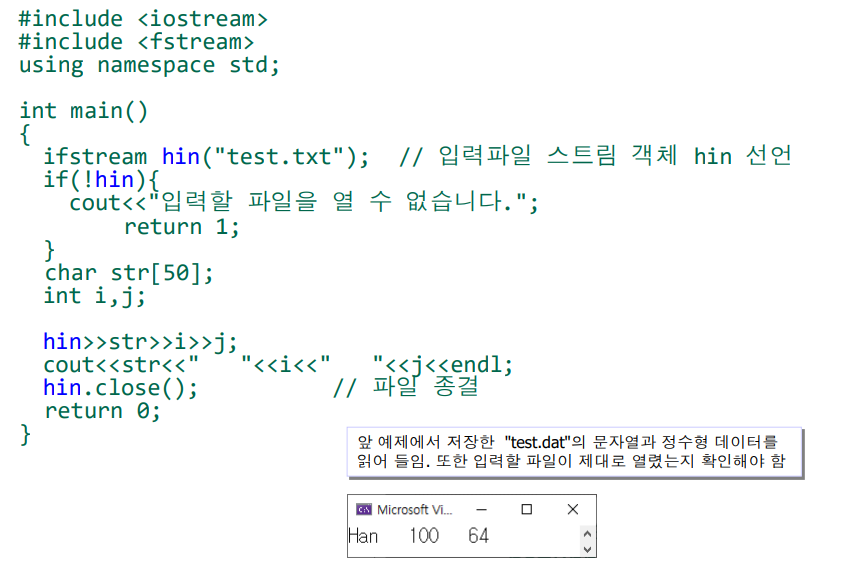Click the "// 파일 종결" comment
Image resolution: width=854 pixels, height=572 pixels.
[406, 387]
